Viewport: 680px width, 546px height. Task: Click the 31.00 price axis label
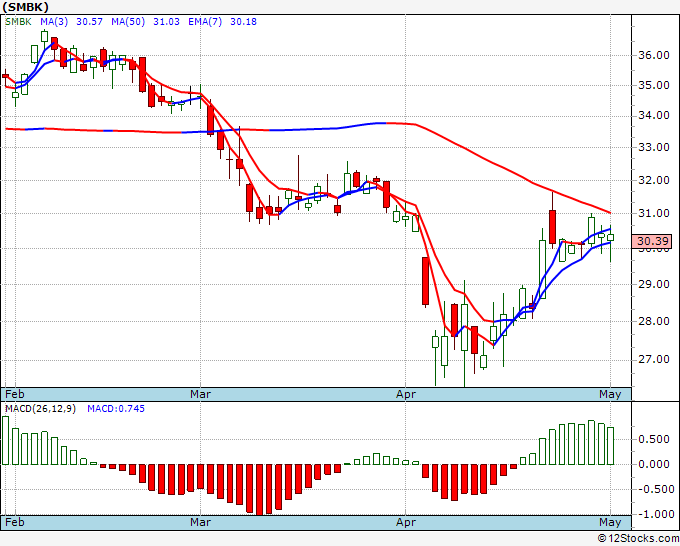coord(654,213)
